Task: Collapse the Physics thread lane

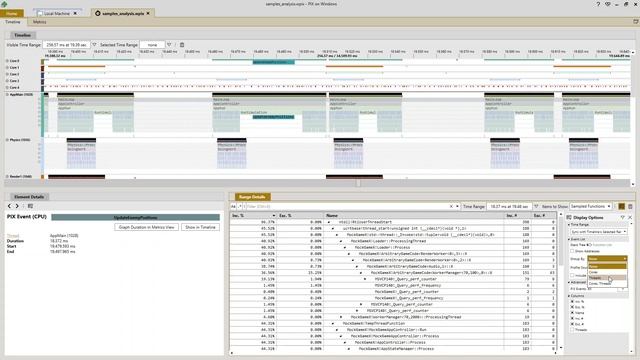Action: pos(7,140)
